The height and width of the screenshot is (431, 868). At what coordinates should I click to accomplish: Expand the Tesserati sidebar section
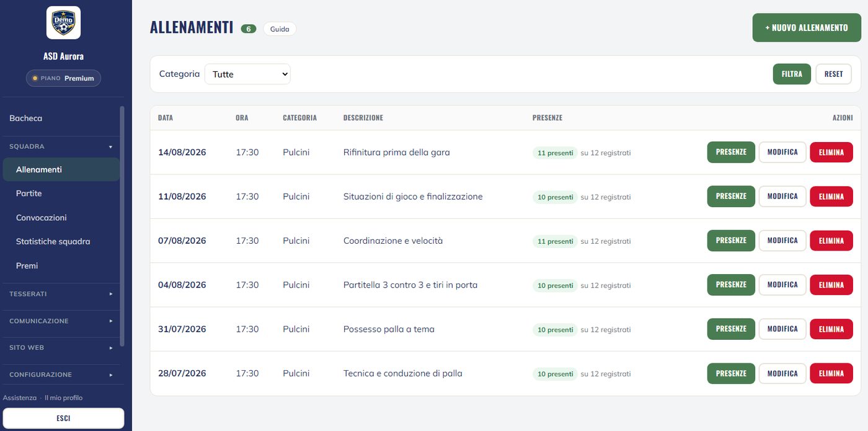pos(61,294)
